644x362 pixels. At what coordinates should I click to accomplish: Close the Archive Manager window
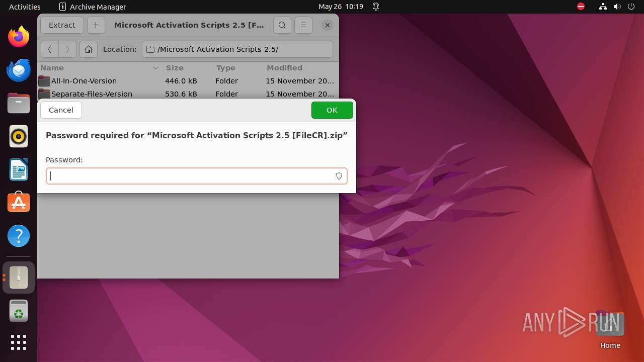tap(327, 25)
